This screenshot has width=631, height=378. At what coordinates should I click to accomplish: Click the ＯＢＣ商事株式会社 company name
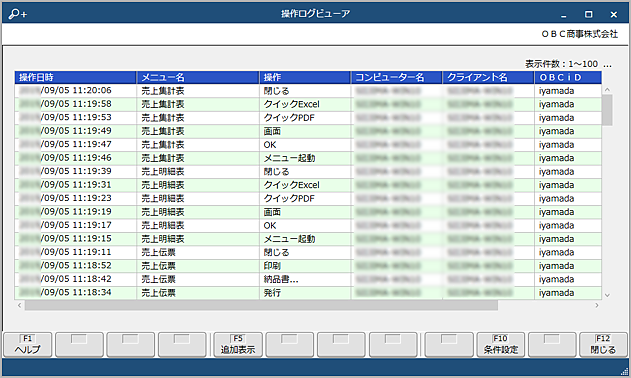click(x=579, y=34)
